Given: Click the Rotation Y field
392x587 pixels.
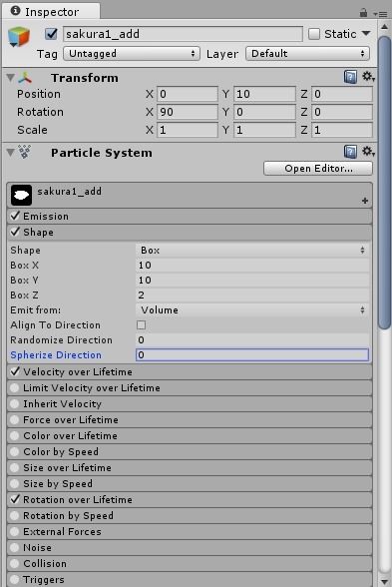Looking at the screenshot, I should click(265, 112).
